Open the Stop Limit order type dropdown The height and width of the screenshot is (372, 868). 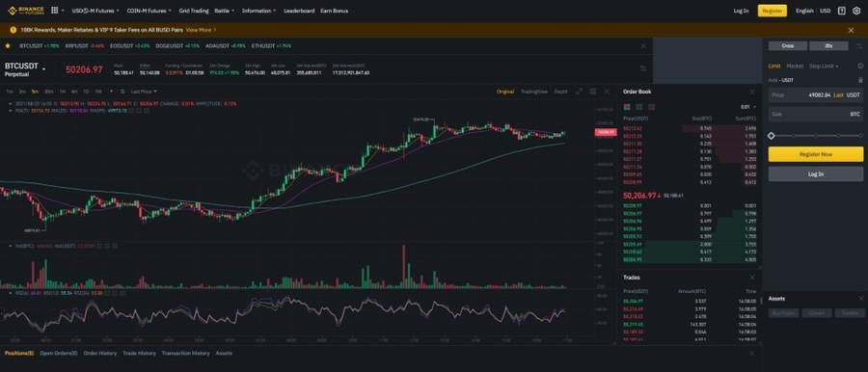click(824, 66)
